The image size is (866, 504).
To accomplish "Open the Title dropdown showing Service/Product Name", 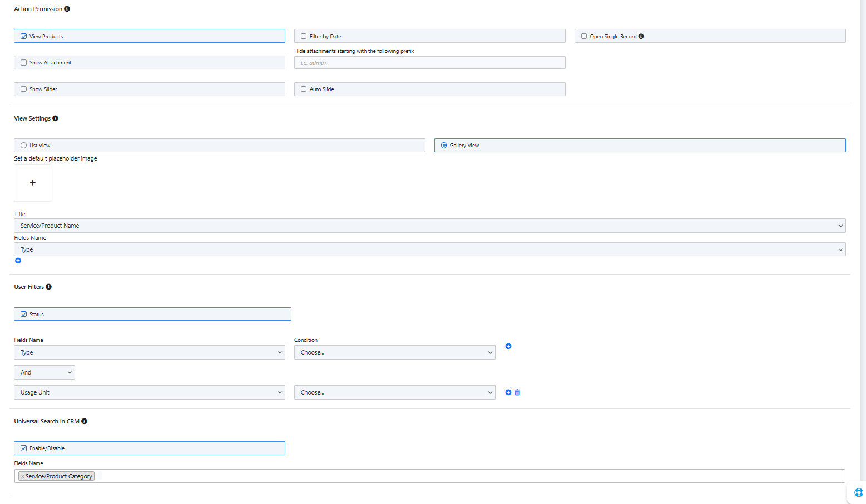I will tap(429, 226).
